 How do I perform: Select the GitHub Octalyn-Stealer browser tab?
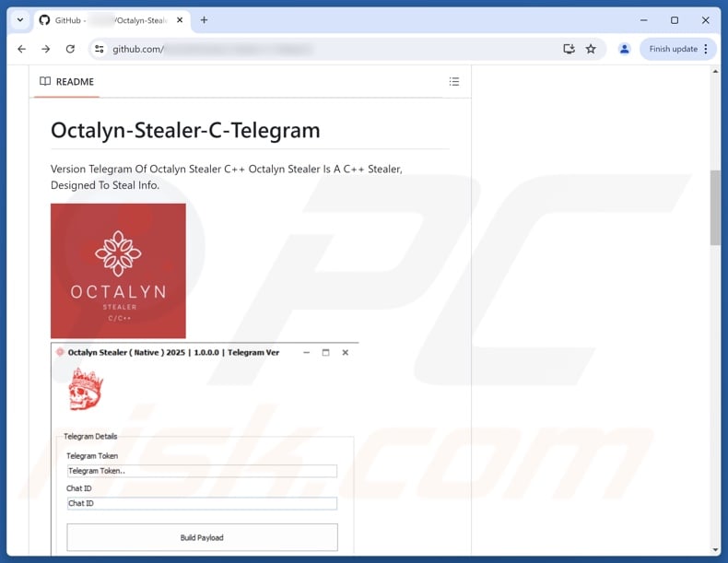click(112, 20)
